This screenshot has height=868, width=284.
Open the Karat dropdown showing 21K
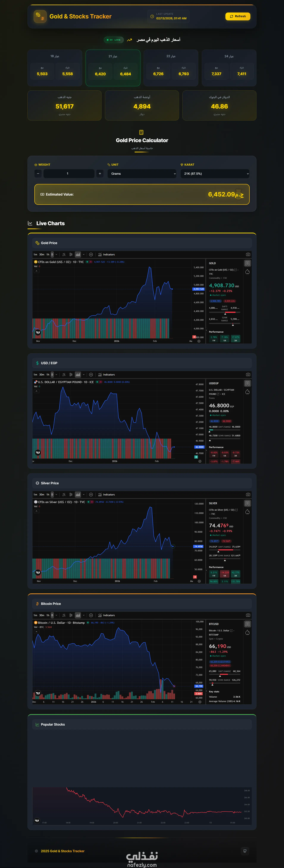pyautogui.click(x=215, y=174)
